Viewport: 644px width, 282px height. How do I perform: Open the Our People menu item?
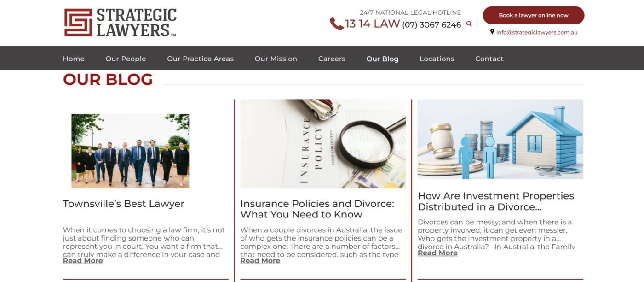[126, 59]
